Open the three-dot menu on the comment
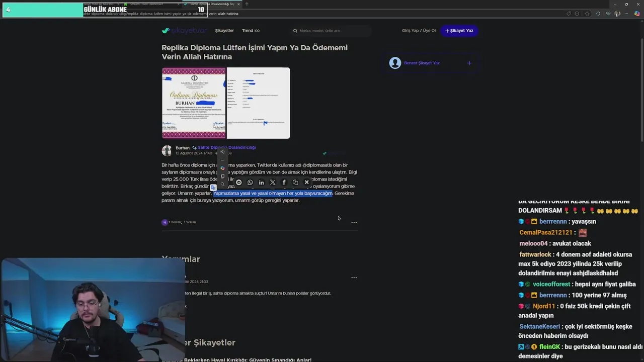Viewport: 644px width, 362px height. (x=354, y=278)
